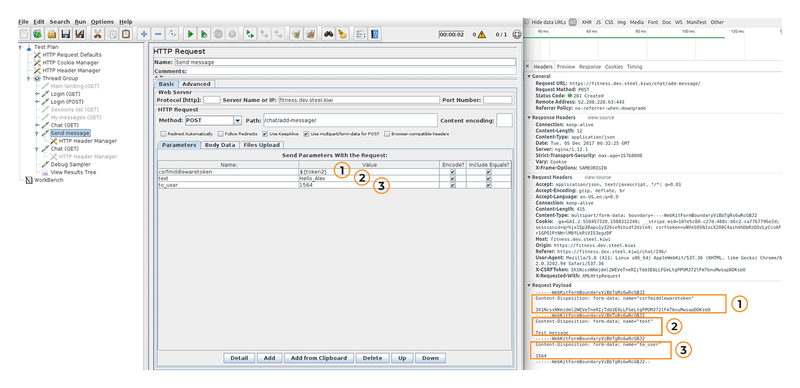Click the Toggle enable/disable toolbar icon

click(172, 34)
